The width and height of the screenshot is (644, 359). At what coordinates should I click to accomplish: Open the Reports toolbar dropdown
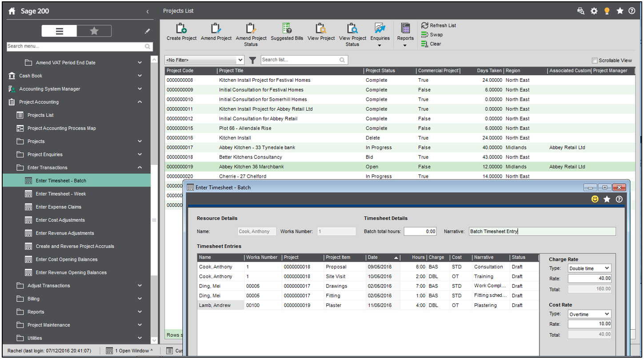point(405,35)
